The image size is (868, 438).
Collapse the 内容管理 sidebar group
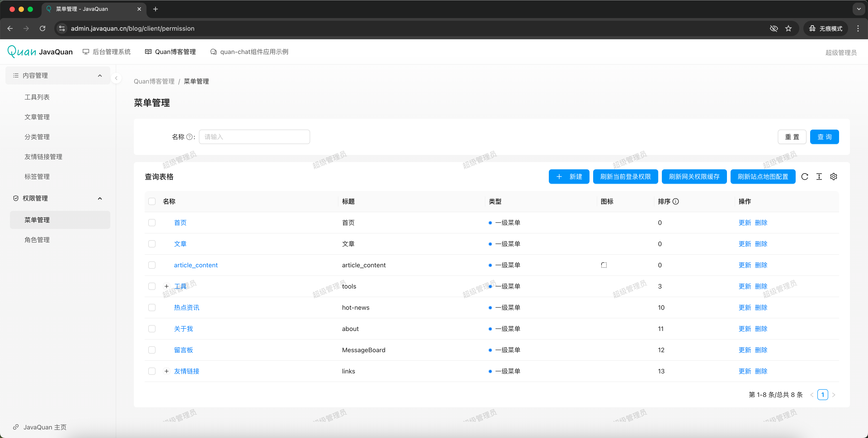100,75
